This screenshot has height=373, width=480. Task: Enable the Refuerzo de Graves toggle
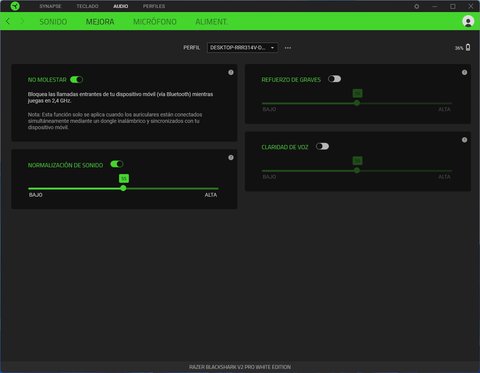334,79
